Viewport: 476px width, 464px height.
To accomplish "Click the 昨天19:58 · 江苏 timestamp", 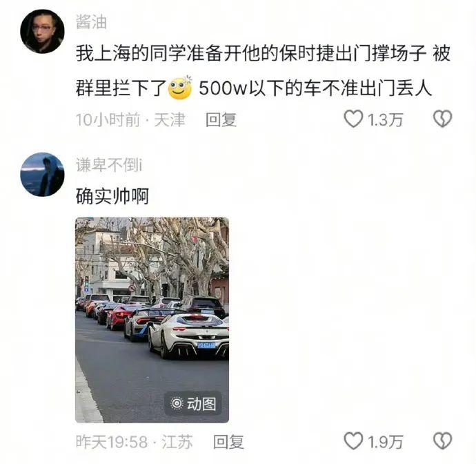I will tap(135, 442).
